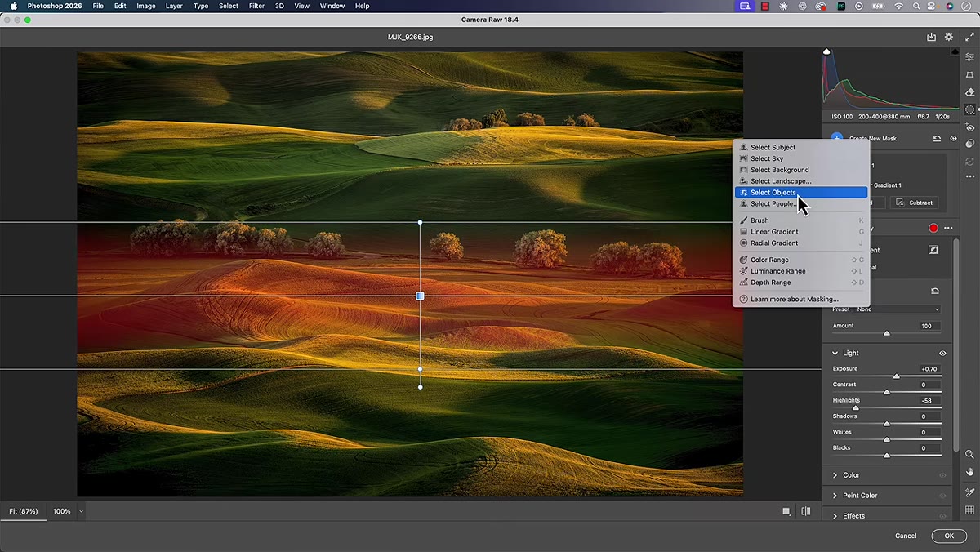The height and width of the screenshot is (552, 980).
Task: Click the red mask overlay color swatch
Action: (x=933, y=228)
